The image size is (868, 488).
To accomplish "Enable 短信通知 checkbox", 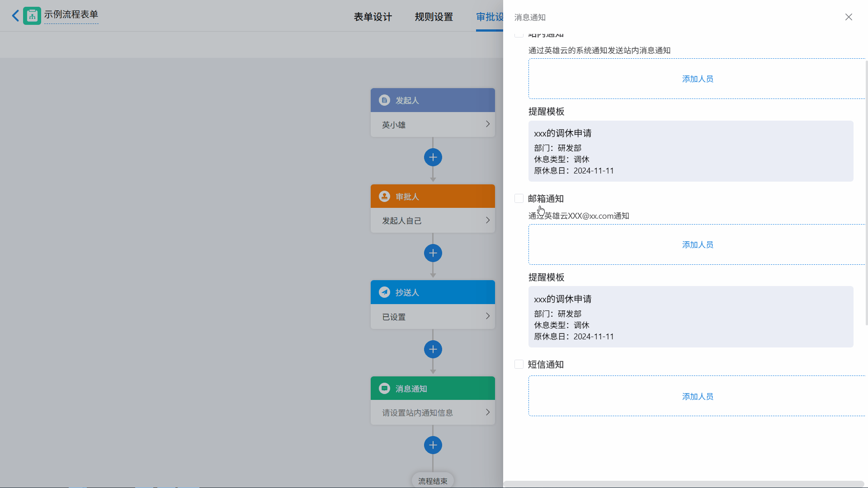I will [519, 364].
